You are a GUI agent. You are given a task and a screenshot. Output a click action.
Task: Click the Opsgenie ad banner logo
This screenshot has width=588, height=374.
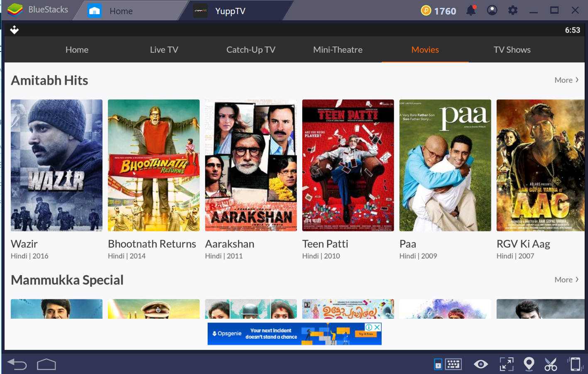[227, 333]
